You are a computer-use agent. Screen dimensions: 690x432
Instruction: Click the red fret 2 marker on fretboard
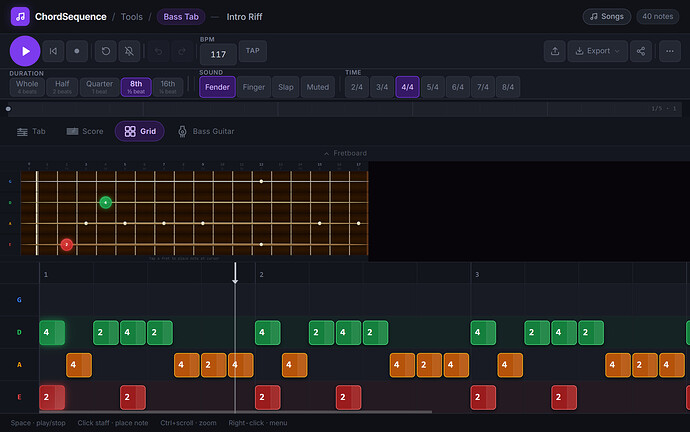coord(67,245)
